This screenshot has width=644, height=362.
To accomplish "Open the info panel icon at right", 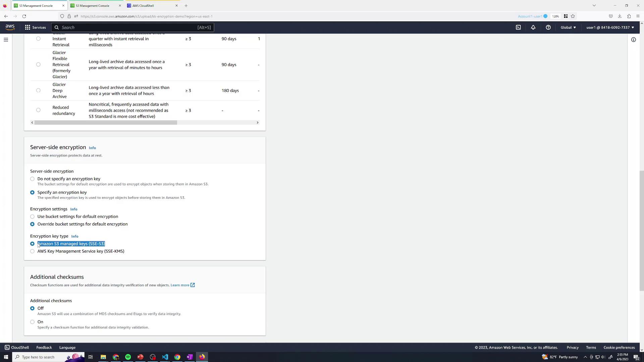I will 633,40.
